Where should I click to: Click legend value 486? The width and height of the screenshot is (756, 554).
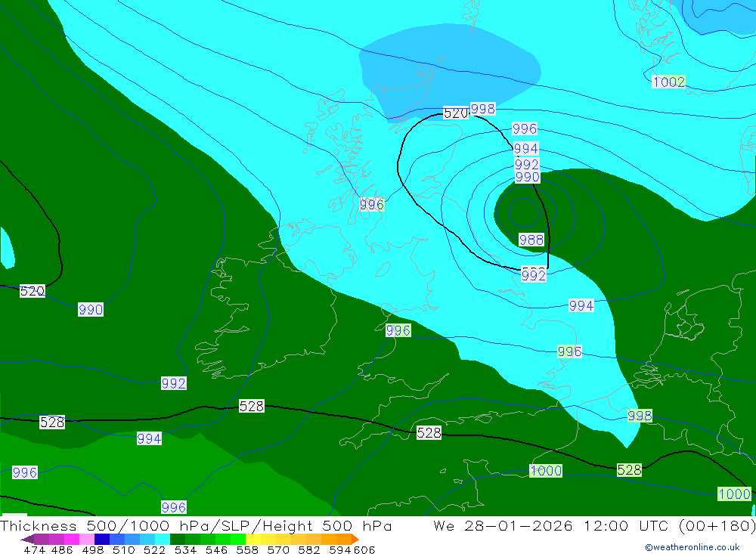tap(60, 550)
